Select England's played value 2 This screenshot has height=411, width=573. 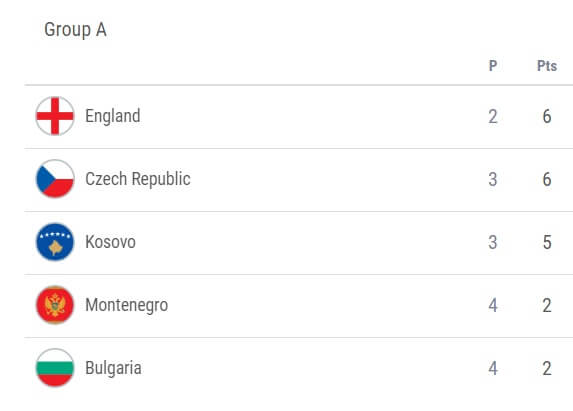[x=493, y=117]
